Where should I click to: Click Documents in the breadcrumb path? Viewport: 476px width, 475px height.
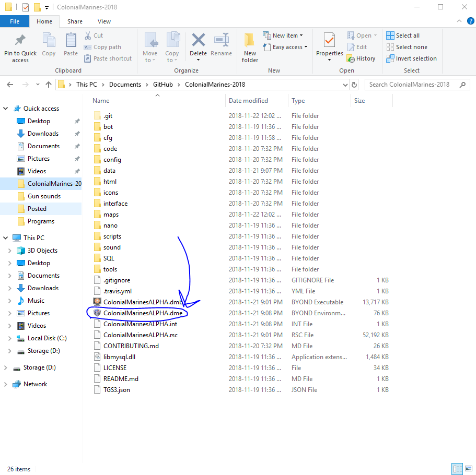click(x=125, y=85)
